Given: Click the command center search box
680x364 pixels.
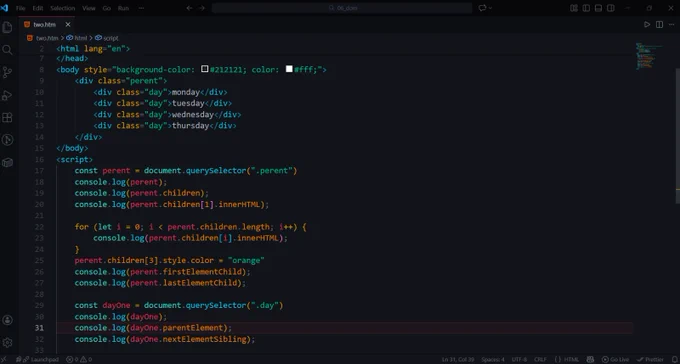Looking at the screenshot, I should 342,8.
